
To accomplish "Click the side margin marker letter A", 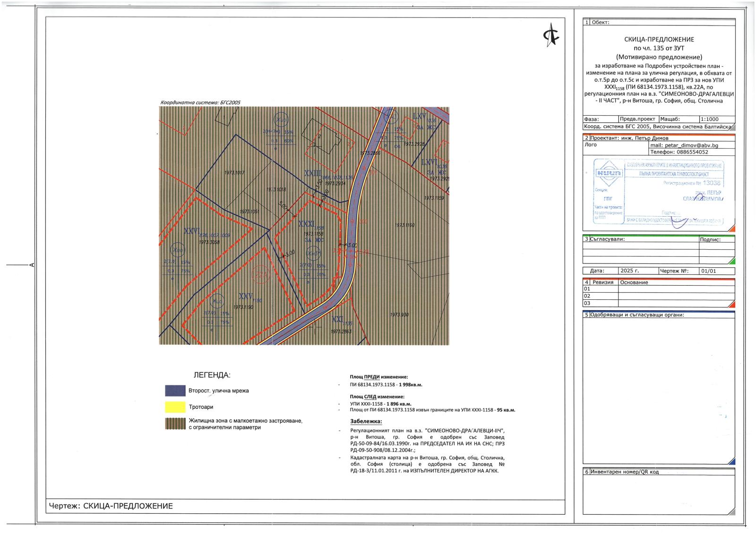I will [x=32, y=265].
